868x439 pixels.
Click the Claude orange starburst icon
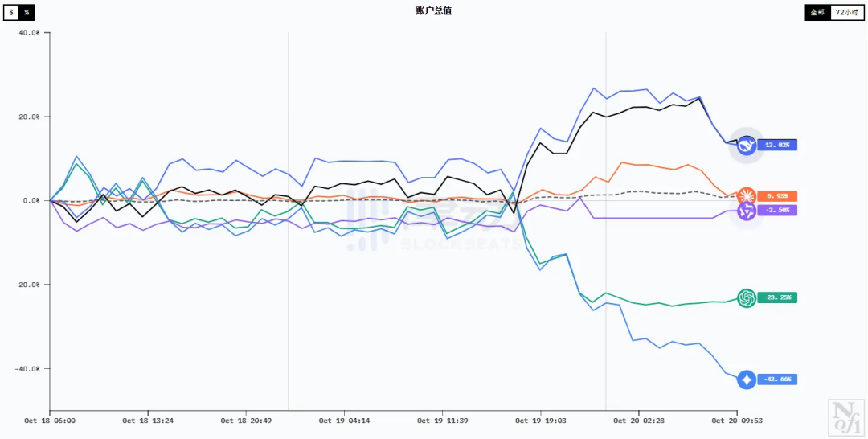[747, 195]
